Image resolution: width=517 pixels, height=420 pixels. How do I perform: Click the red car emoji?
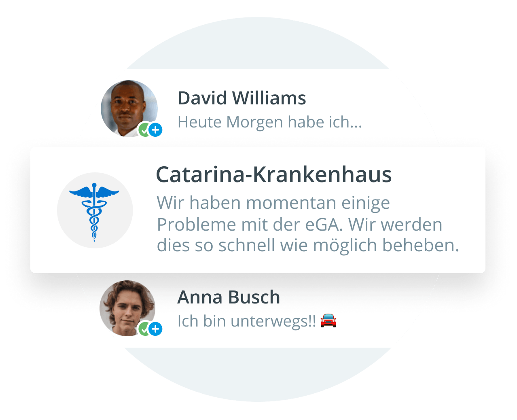(328, 320)
